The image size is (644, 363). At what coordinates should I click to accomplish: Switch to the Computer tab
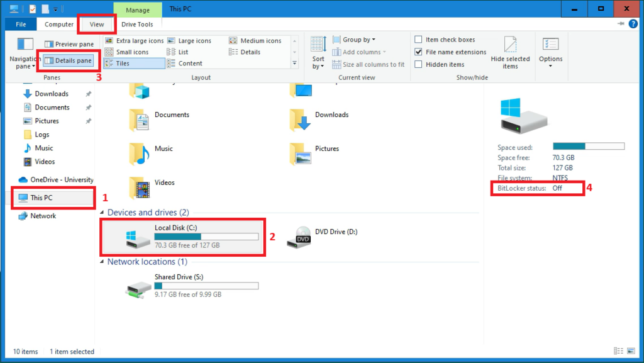click(58, 24)
